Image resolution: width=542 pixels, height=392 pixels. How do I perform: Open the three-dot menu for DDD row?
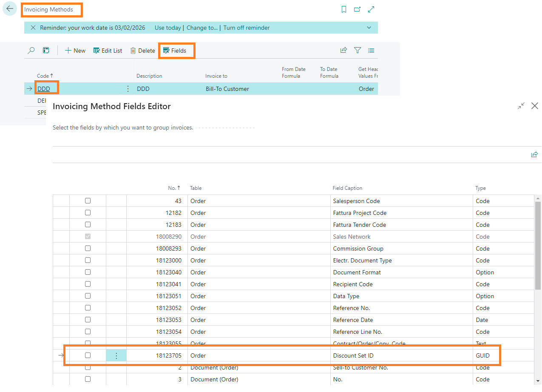pyautogui.click(x=128, y=89)
